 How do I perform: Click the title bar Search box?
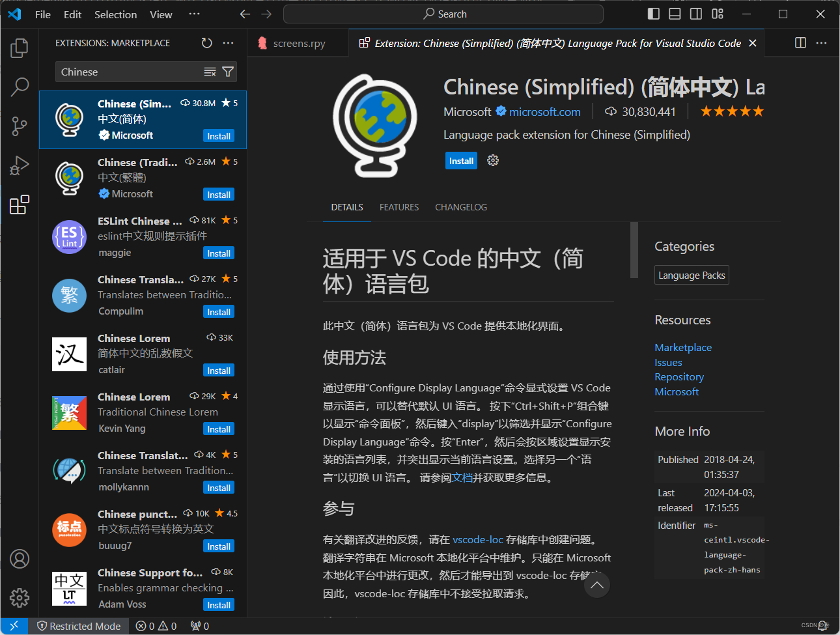pos(443,14)
